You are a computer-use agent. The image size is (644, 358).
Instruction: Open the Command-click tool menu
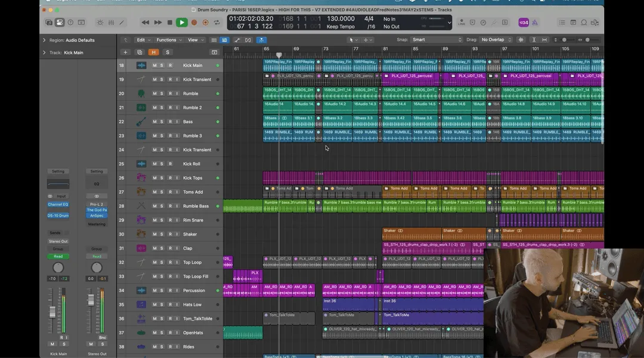coord(368,40)
